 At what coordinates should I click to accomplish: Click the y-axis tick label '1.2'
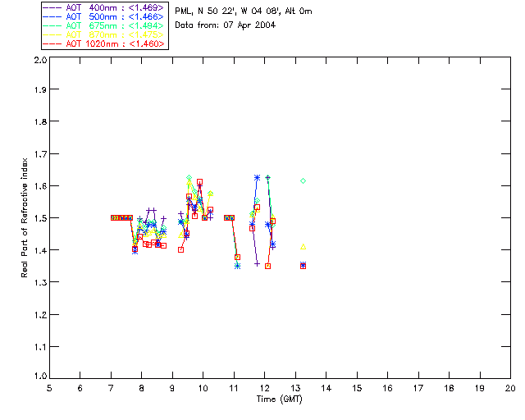pos(40,314)
